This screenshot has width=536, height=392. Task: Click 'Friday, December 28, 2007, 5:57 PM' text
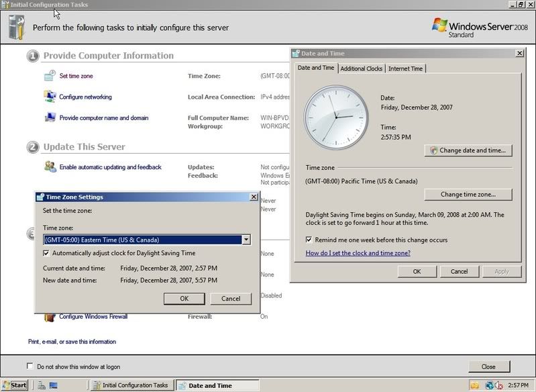click(169, 280)
